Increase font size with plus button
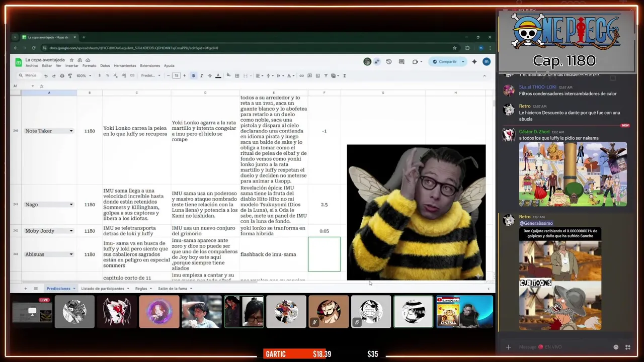 pos(184,75)
